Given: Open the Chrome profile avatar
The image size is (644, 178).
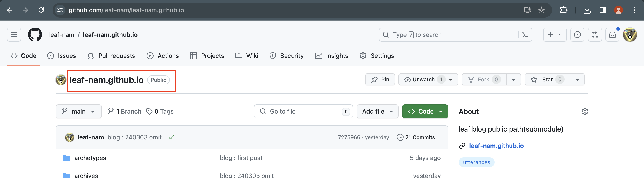Looking at the screenshot, I should [619, 10].
